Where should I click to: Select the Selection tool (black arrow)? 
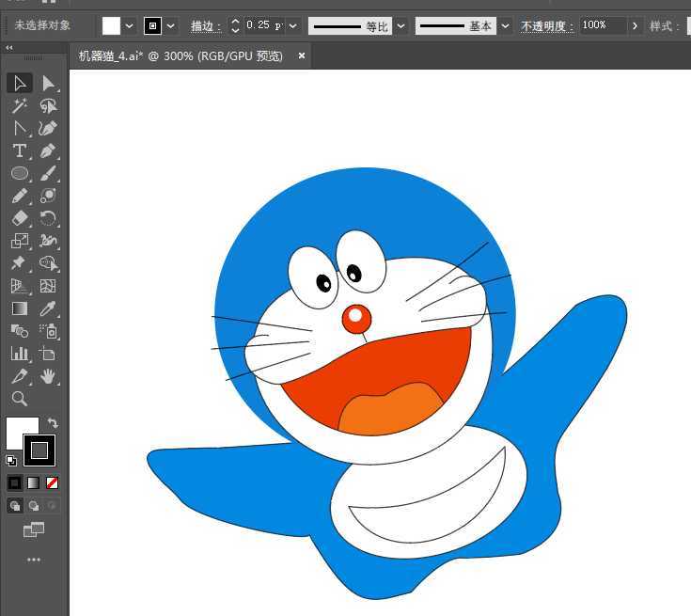coord(19,83)
